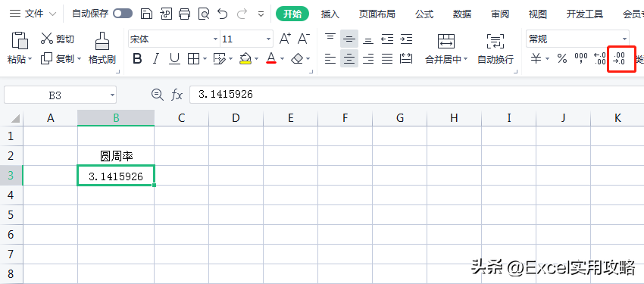644x284 pixels.
Task: Click the save-as icon beside Save
Action: (165, 14)
